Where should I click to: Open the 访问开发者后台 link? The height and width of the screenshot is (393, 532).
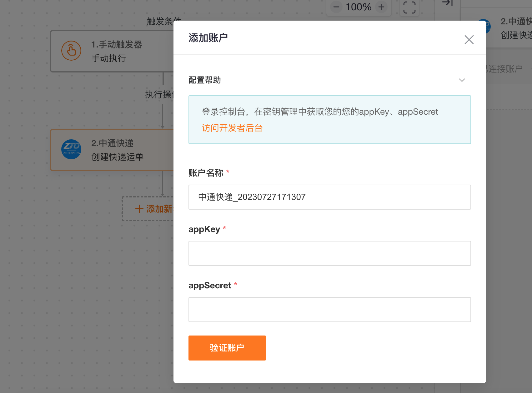pyautogui.click(x=232, y=128)
